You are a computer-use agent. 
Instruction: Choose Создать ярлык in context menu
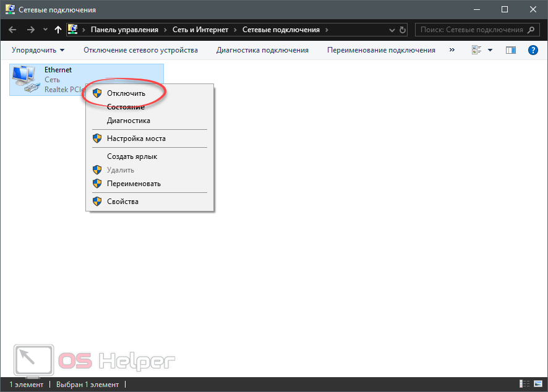click(x=150, y=156)
